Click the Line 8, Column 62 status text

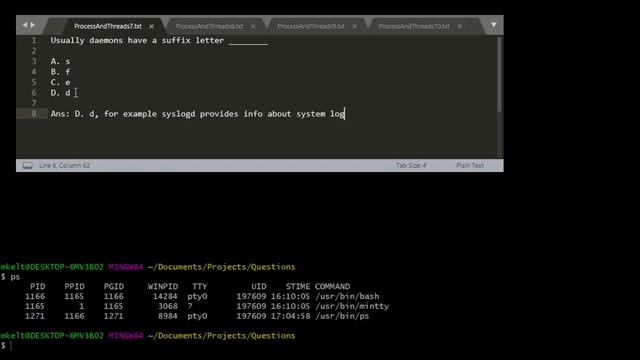tap(64, 165)
